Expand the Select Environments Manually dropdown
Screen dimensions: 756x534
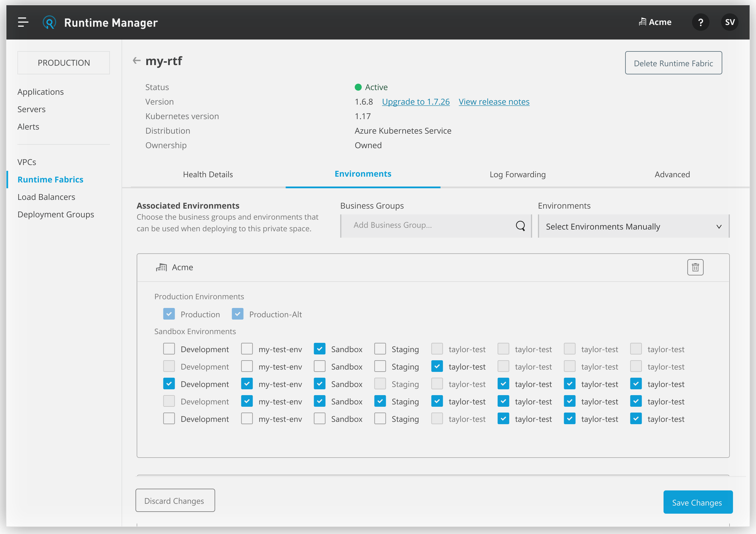pyautogui.click(x=634, y=226)
